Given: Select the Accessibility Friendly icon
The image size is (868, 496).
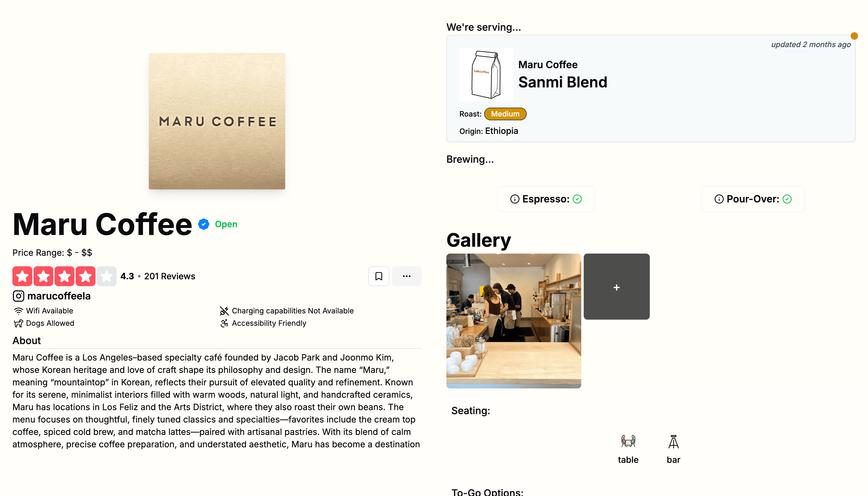Looking at the screenshot, I should [x=224, y=323].
